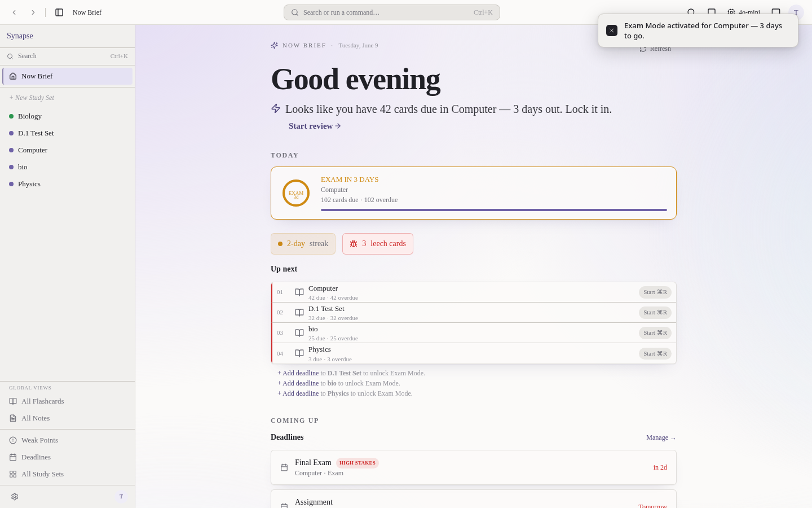812x508 pixels.
Task: Start the D.1 Test Set review
Action: (655, 313)
